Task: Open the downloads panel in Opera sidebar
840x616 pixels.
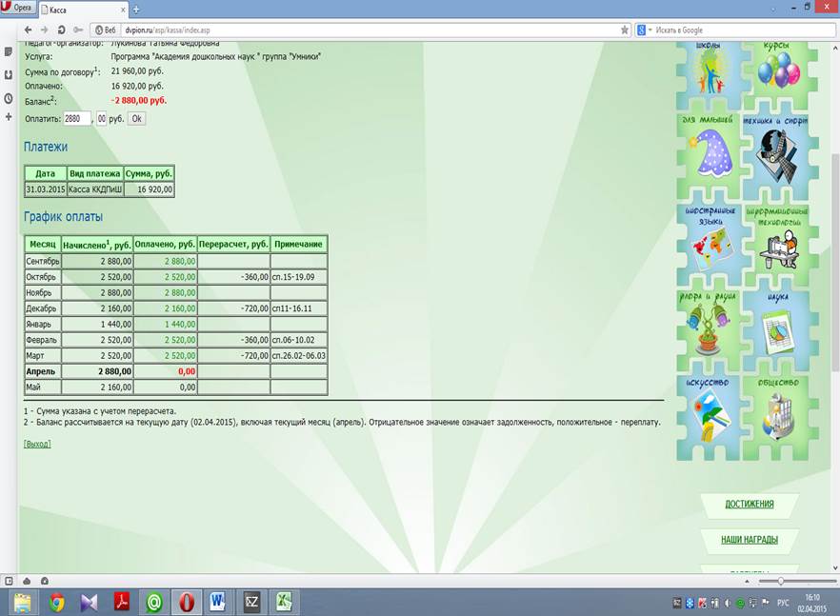Action: 8,75
